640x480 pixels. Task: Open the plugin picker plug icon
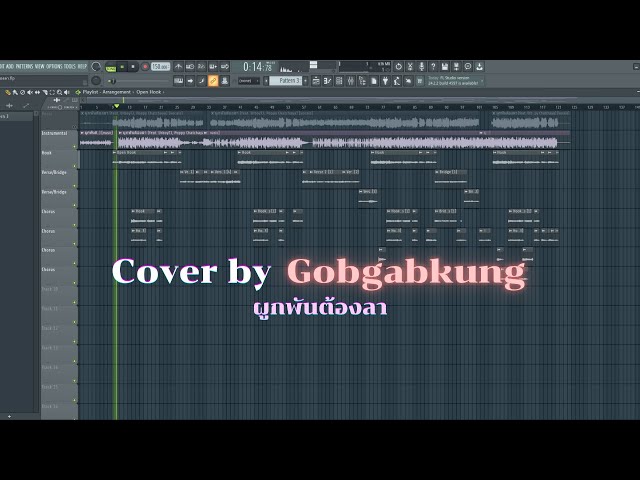[385, 81]
